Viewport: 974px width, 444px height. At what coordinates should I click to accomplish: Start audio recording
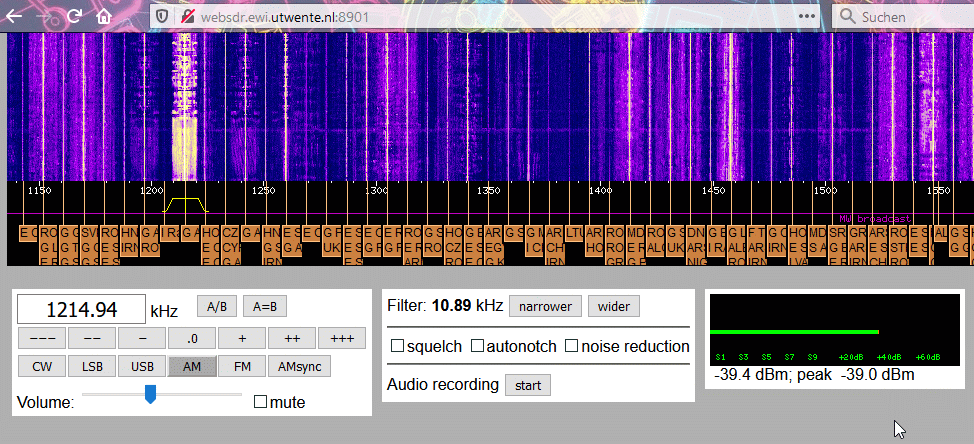point(528,385)
